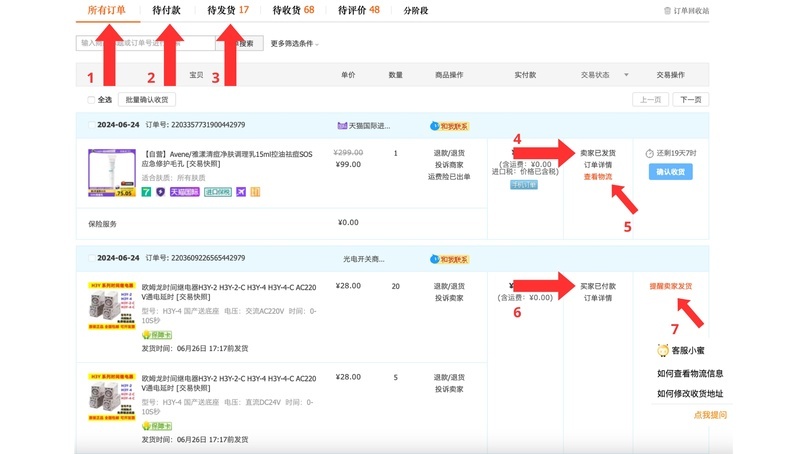Click the timer icon beside 还剩19天7时
This screenshot has height=454, width=807.
pyautogui.click(x=650, y=153)
